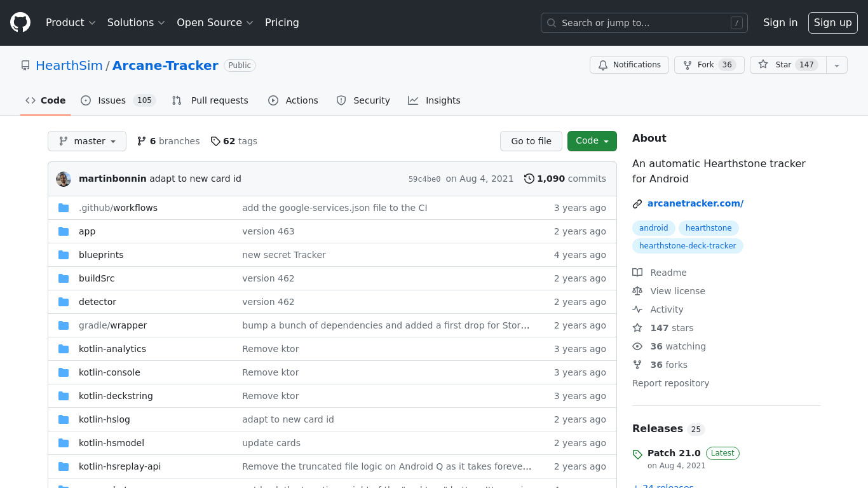Expand the green Code download dropdown

[x=592, y=141]
